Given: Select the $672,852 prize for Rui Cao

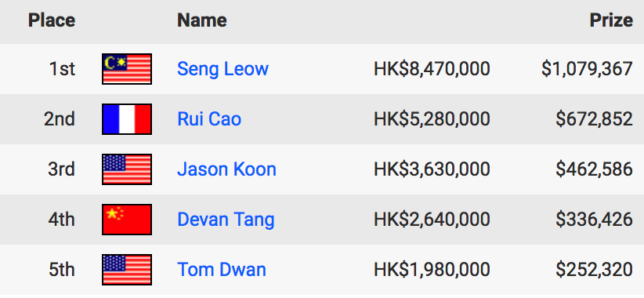Looking at the screenshot, I should [595, 119].
